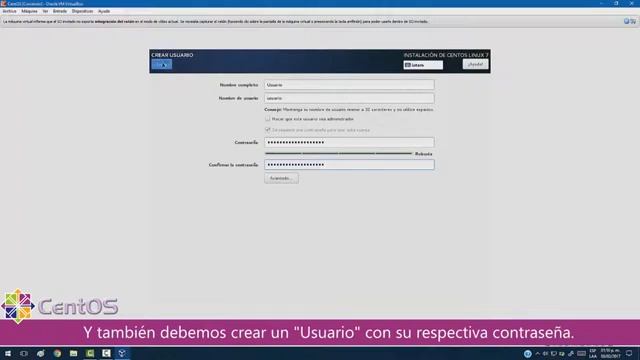The height and width of the screenshot is (360, 640).
Task: Click into the Confirmar la contraseña field
Action: (x=349, y=164)
